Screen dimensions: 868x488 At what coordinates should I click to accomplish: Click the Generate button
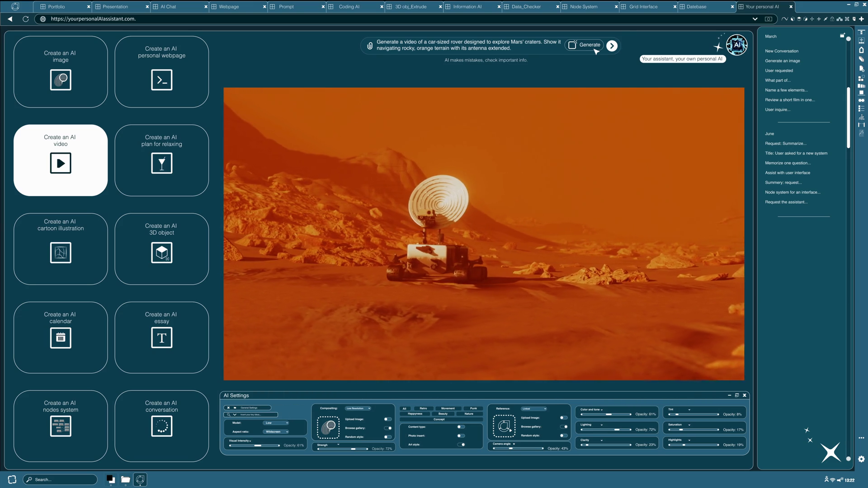pos(584,45)
